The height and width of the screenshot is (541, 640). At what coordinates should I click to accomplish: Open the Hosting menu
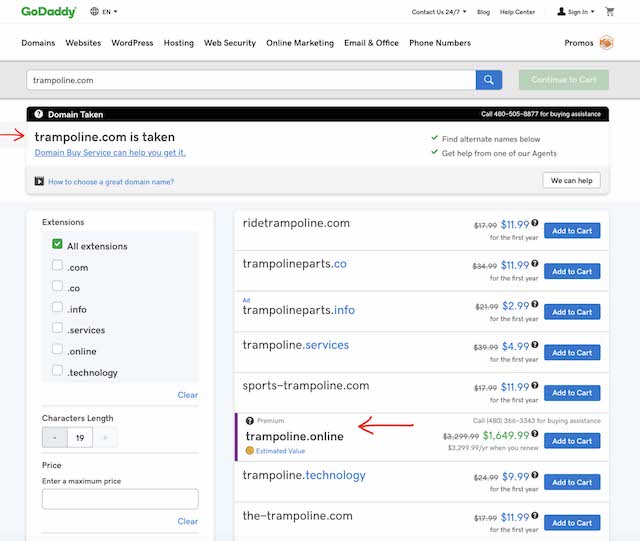pyautogui.click(x=179, y=43)
